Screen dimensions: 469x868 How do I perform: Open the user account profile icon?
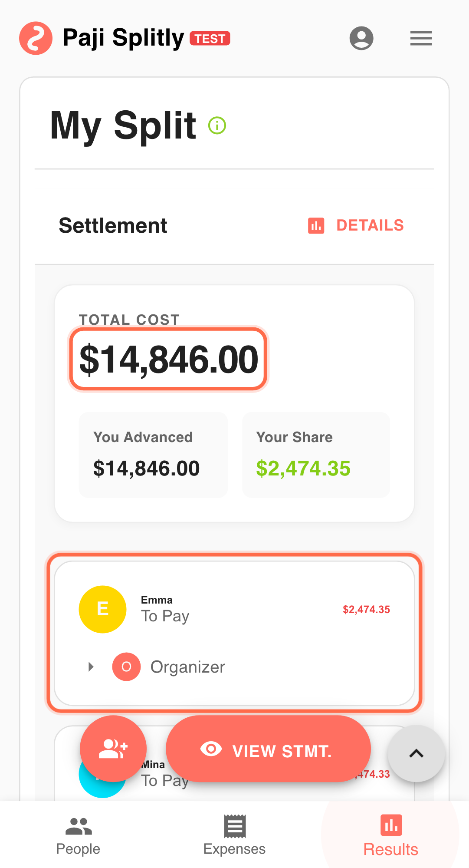pyautogui.click(x=361, y=38)
